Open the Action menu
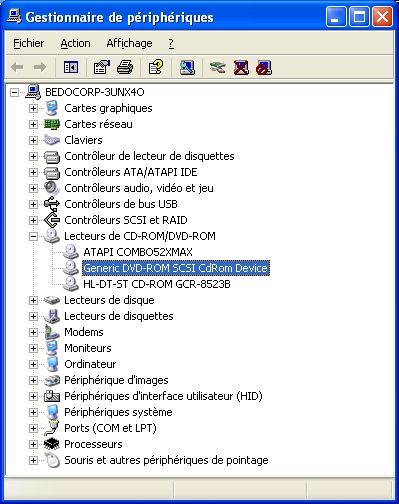The height and width of the screenshot is (504, 399). [x=75, y=43]
